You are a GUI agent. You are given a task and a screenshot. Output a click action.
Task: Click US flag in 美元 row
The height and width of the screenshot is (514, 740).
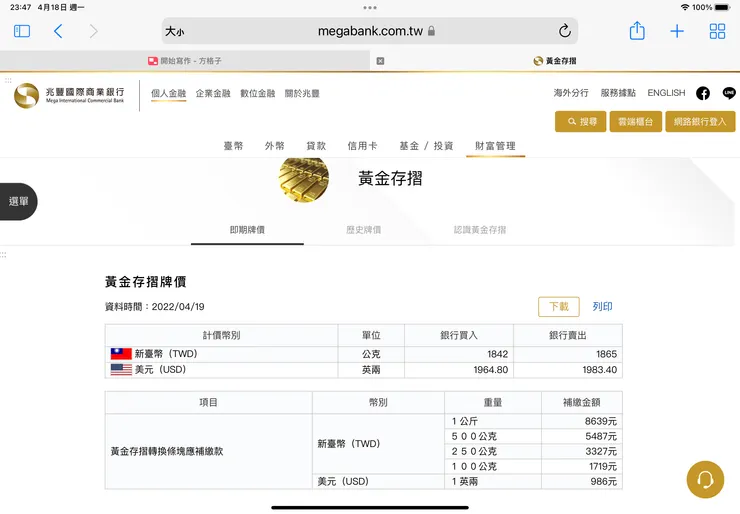(x=121, y=370)
